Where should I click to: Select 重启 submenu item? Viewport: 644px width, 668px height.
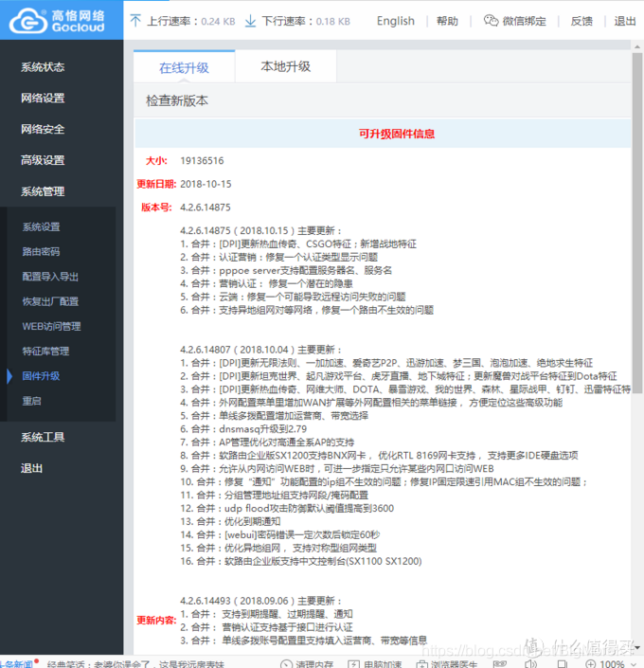(x=31, y=401)
